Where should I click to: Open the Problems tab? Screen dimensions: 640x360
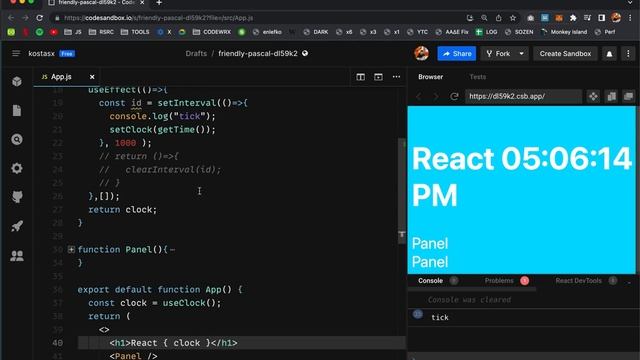point(499,281)
